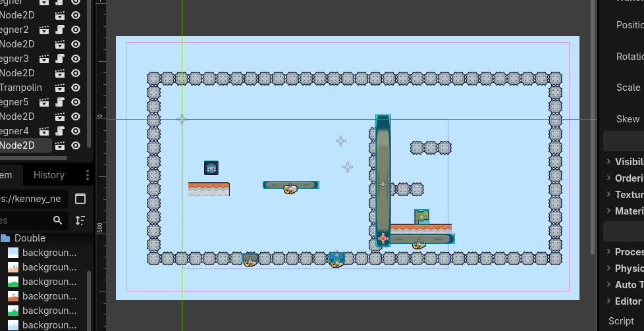Select the Double folder in FileSystem
Screen dimensions: 644x331
point(30,238)
